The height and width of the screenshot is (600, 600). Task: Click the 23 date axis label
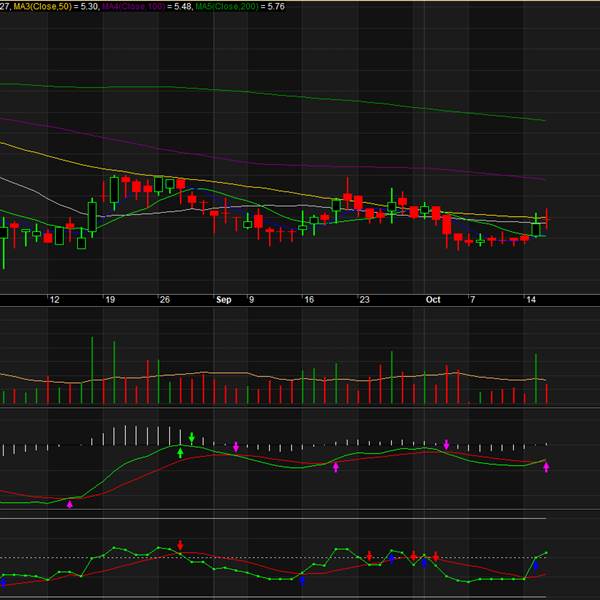(x=364, y=300)
